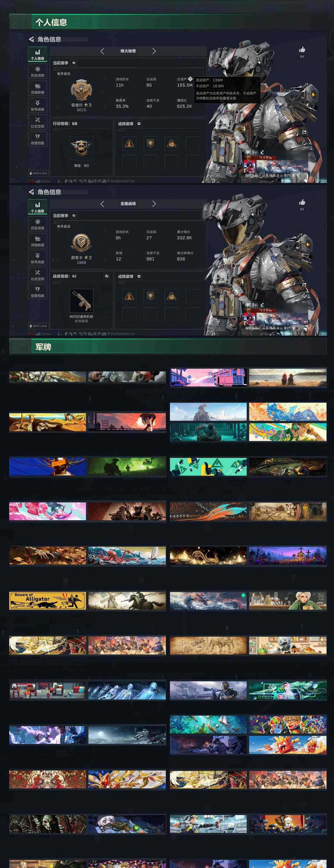Open 成就徽章 gear settings in 全面战场 panel
The width and height of the screenshot is (334, 868).
point(139,276)
